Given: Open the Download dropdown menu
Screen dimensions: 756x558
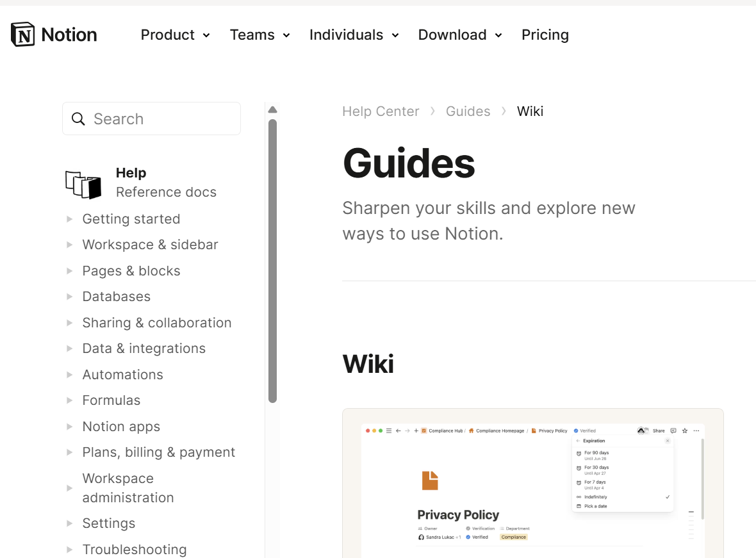Looking at the screenshot, I should click(461, 35).
